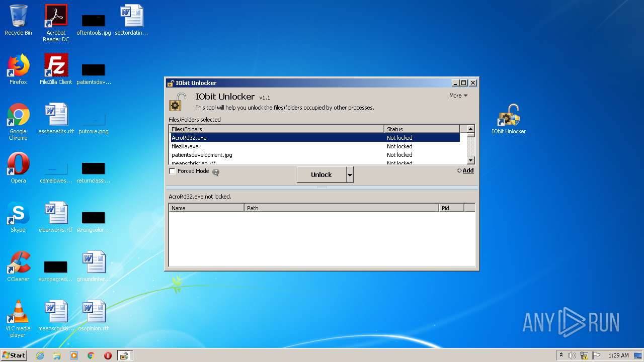This screenshot has height=362, width=644.
Task: Open Windows Explorer from taskbar
Action: point(57,355)
